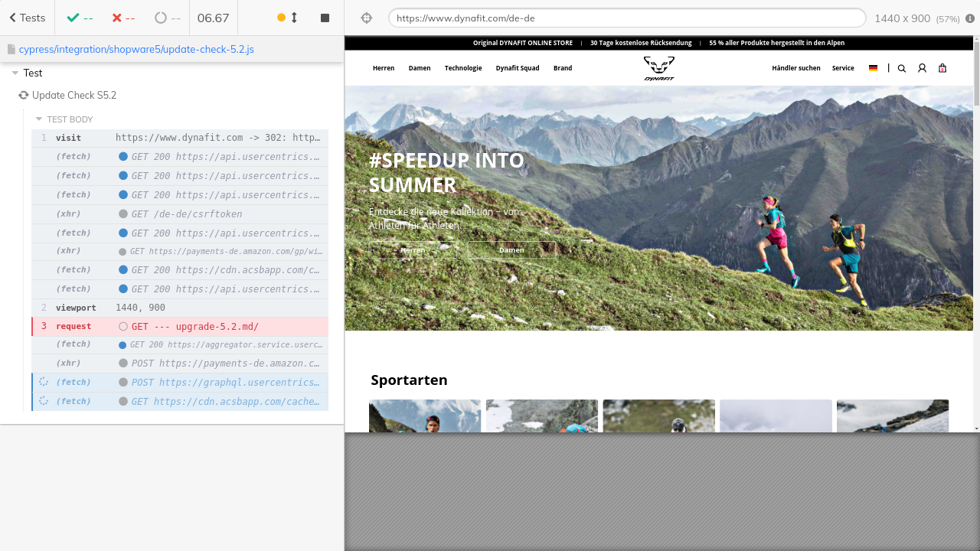980x551 pixels.
Task: Click the viewport info icon next to 57%
Action: pos(970,18)
